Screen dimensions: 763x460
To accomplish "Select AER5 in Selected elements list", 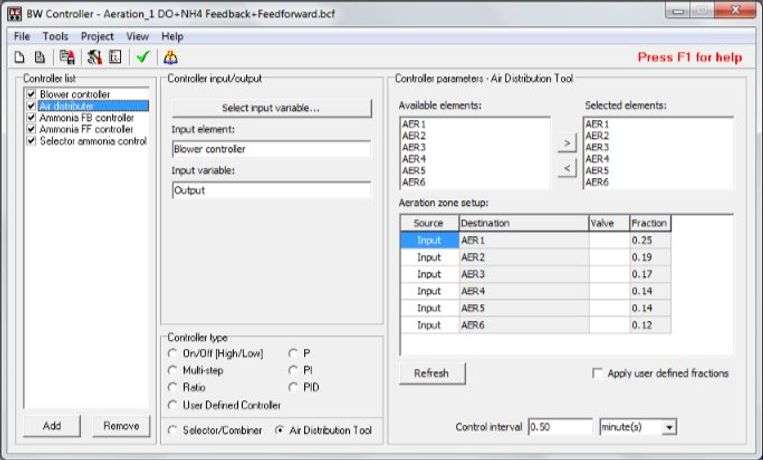I will click(597, 170).
